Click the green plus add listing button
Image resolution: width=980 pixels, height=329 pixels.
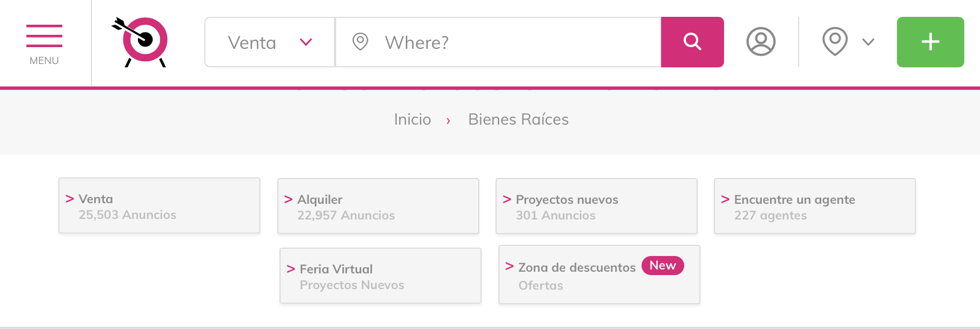click(x=931, y=42)
